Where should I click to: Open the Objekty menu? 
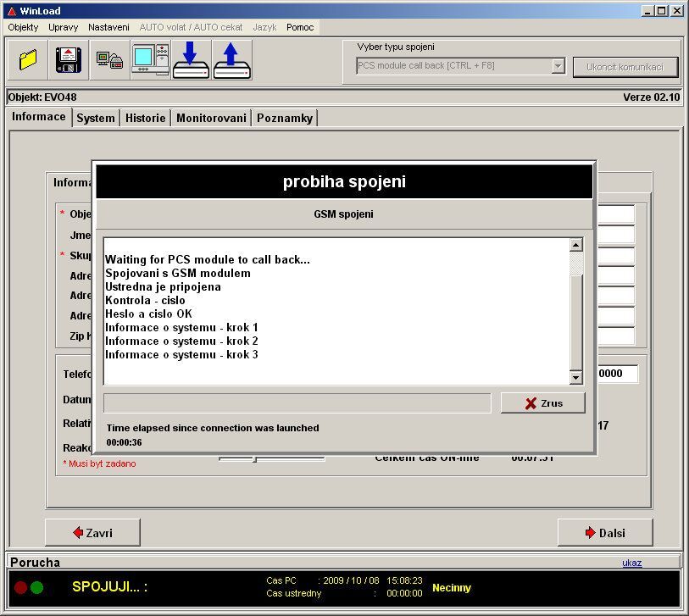point(23,27)
